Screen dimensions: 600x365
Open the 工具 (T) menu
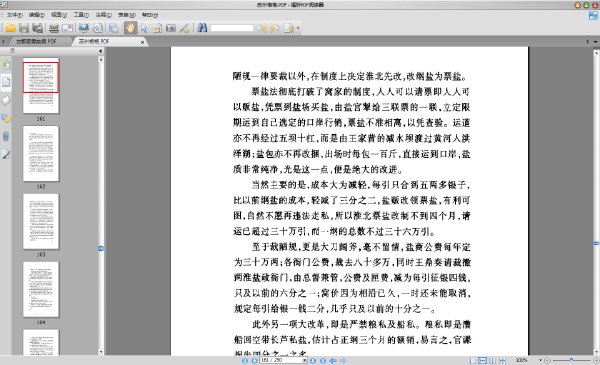[81, 15]
